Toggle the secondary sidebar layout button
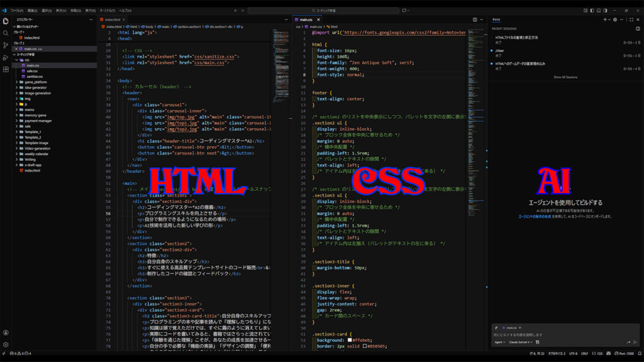 605,11
